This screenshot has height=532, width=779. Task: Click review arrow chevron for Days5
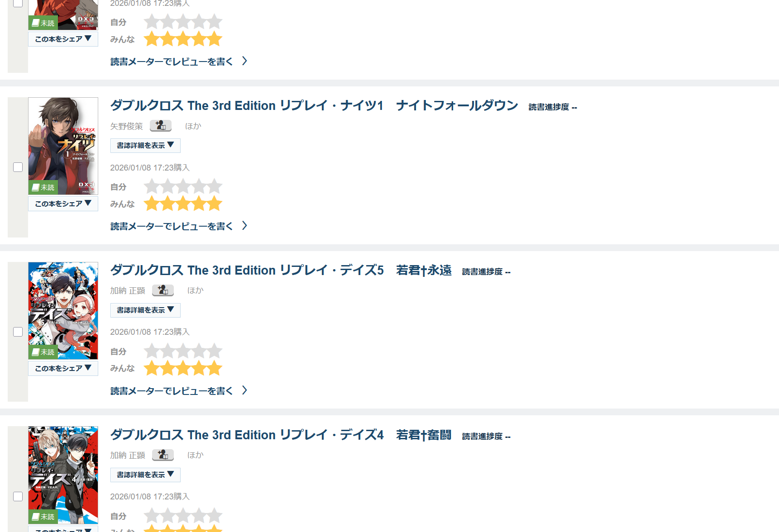(244, 390)
